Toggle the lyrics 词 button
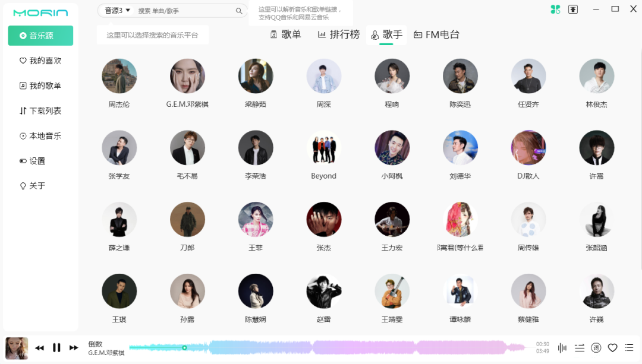This screenshot has height=364, width=642. click(596, 348)
